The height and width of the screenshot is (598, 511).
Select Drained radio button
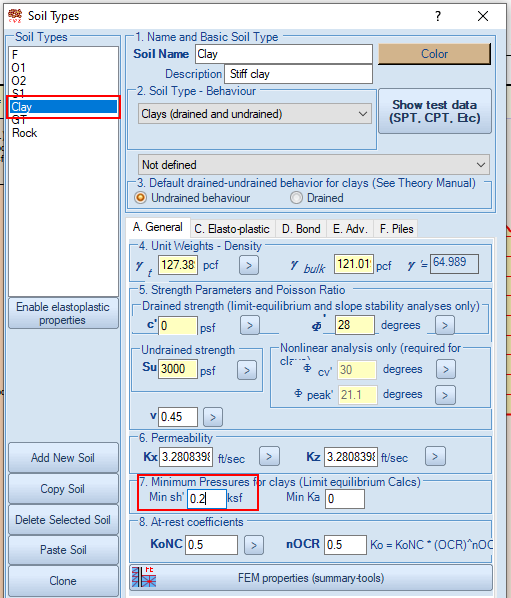click(x=296, y=198)
